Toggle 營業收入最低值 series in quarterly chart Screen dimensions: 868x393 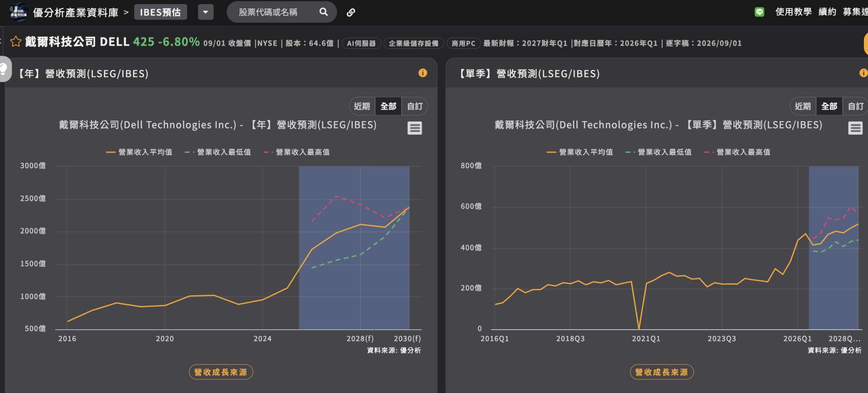[659, 152]
